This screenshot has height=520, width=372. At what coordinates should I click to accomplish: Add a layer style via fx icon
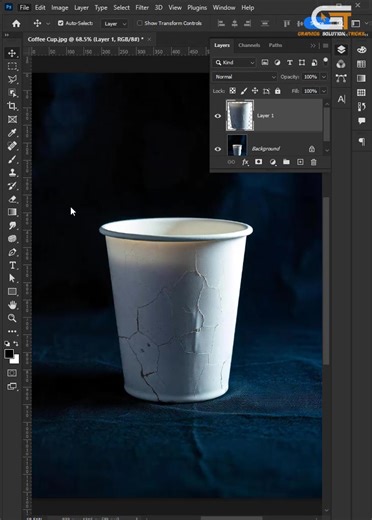pos(245,162)
